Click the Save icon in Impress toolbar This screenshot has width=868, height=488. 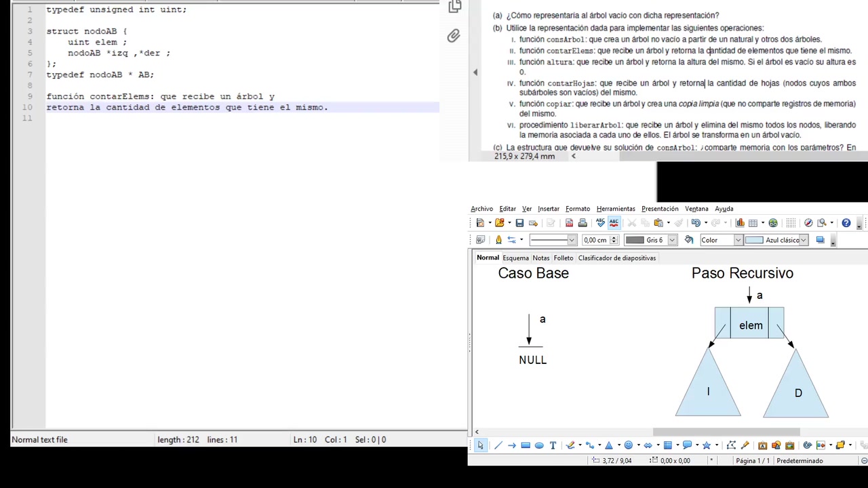pos(519,223)
